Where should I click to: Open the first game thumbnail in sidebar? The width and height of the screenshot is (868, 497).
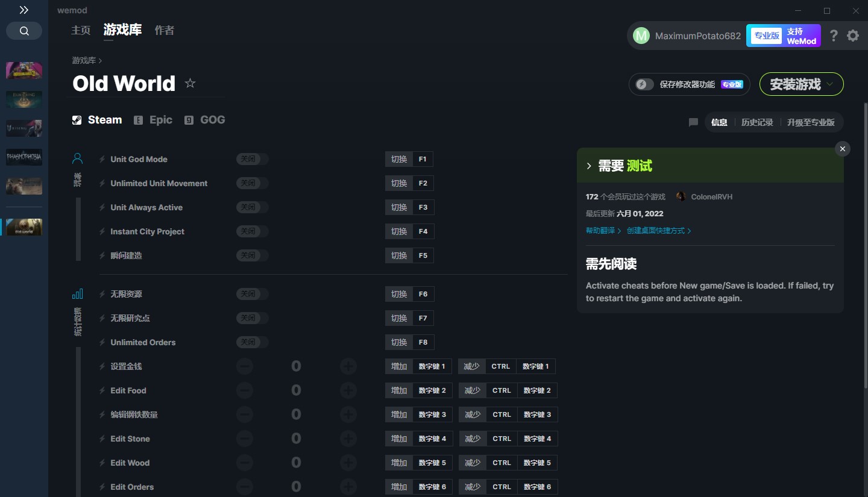pos(24,70)
